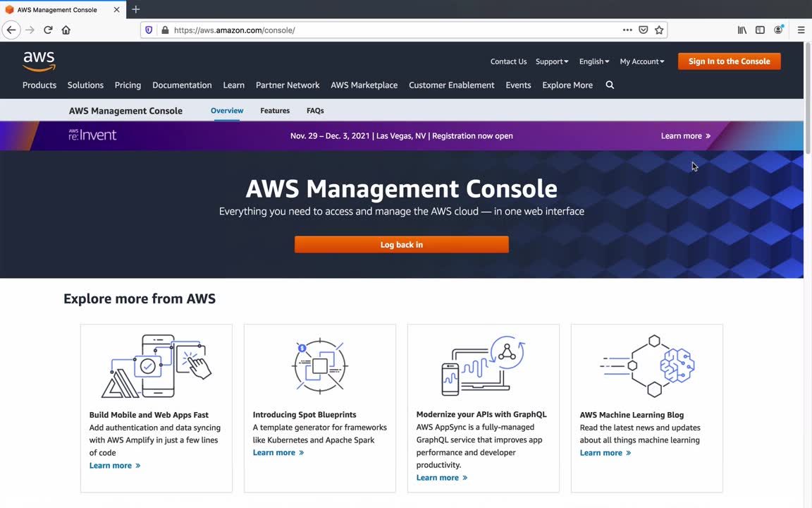Click Sign In to the Console
The image size is (812, 508).
click(729, 61)
